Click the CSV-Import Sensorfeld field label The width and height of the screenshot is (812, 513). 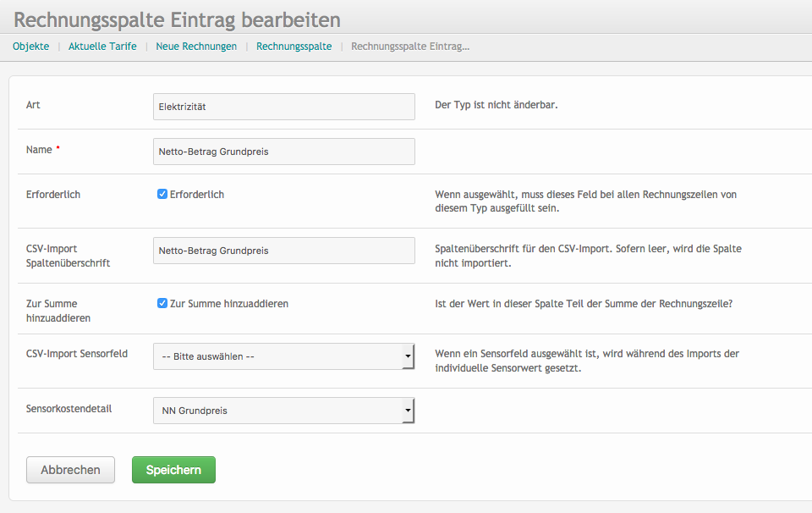pyautogui.click(x=77, y=354)
